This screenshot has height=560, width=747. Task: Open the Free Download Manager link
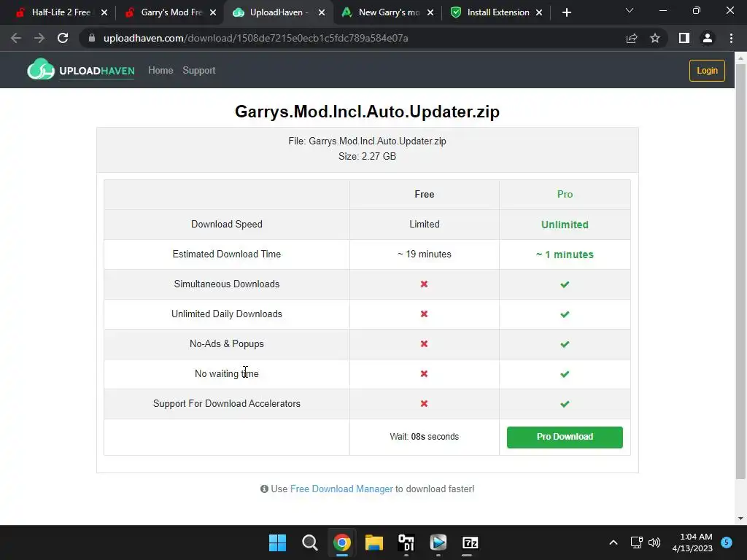pyautogui.click(x=341, y=489)
